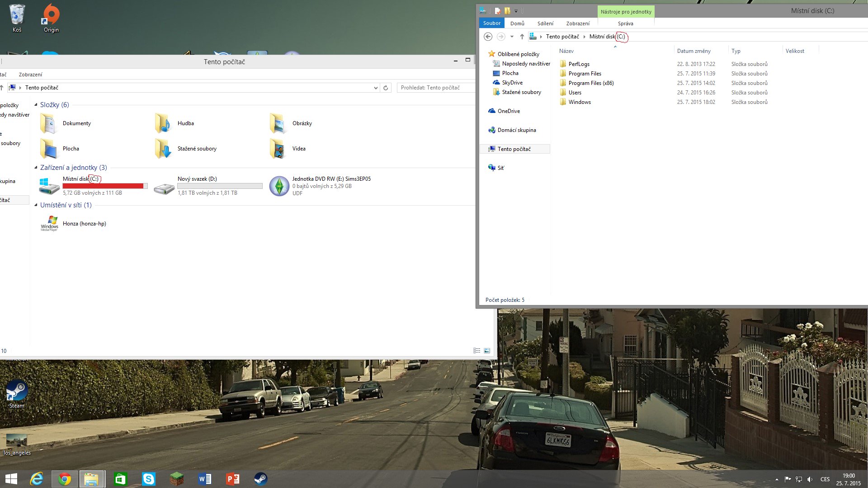Screen dimensions: 868x488
Task: Go up one folder level
Action: pyautogui.click(x=522, y=37)
